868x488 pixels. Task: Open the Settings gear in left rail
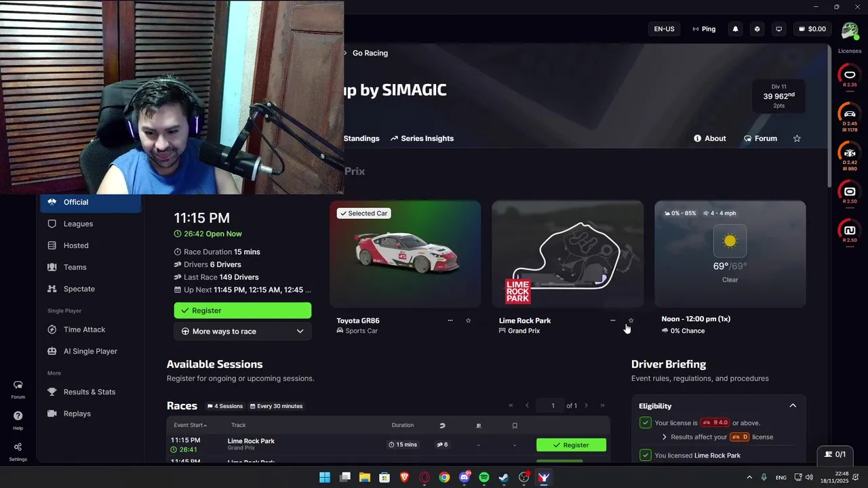point(18,451)
